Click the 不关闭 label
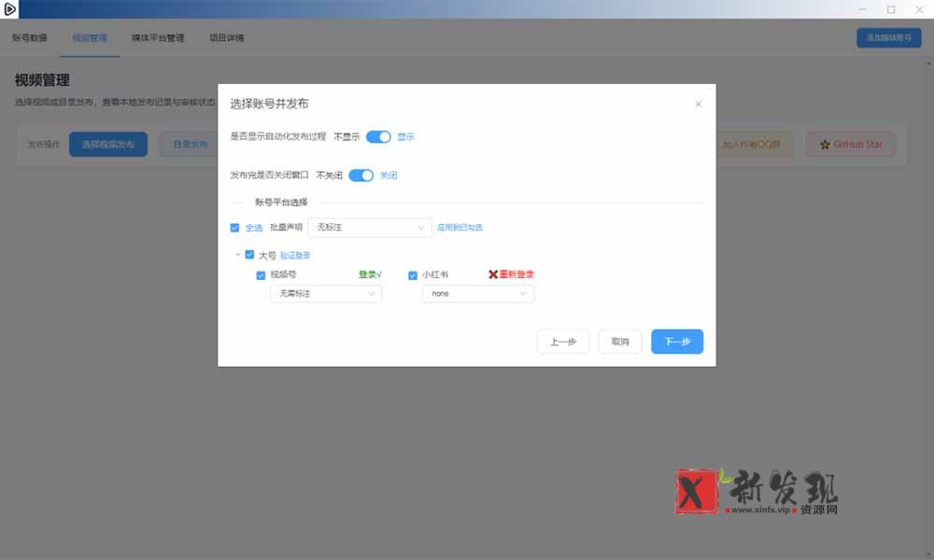Viewport: 934px width, 560px height. pyautogui.click(x=330, y=175)
